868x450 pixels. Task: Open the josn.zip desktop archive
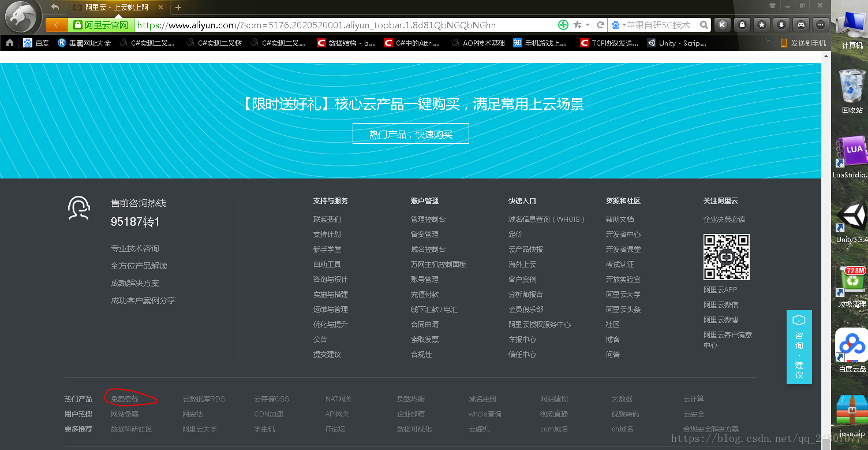point(852,416)
